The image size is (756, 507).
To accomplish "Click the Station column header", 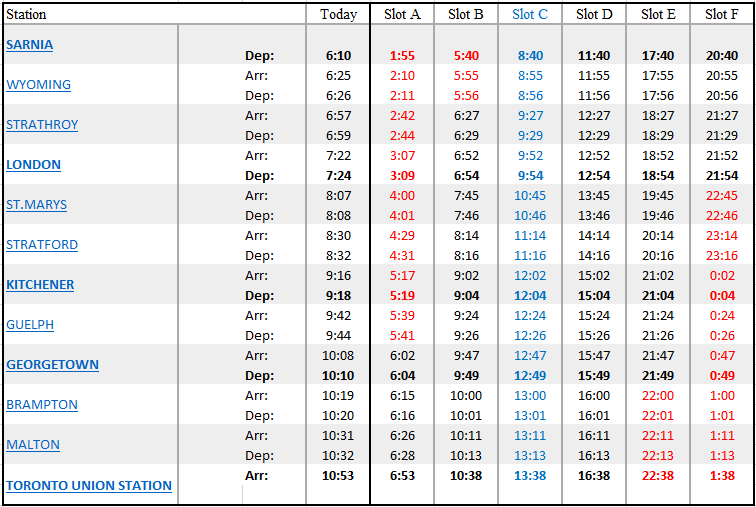I will 27,14.
